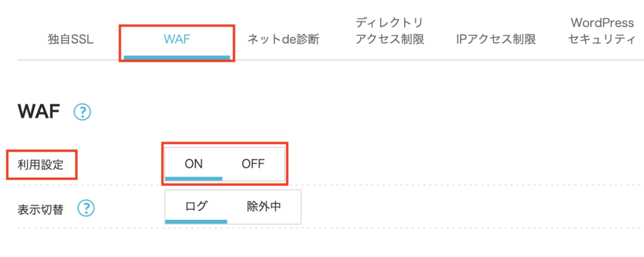Image resolution: width=644 pixels, height=257 pixels.
Task: Click the help icon next to 表示切替
Action: 87,208
